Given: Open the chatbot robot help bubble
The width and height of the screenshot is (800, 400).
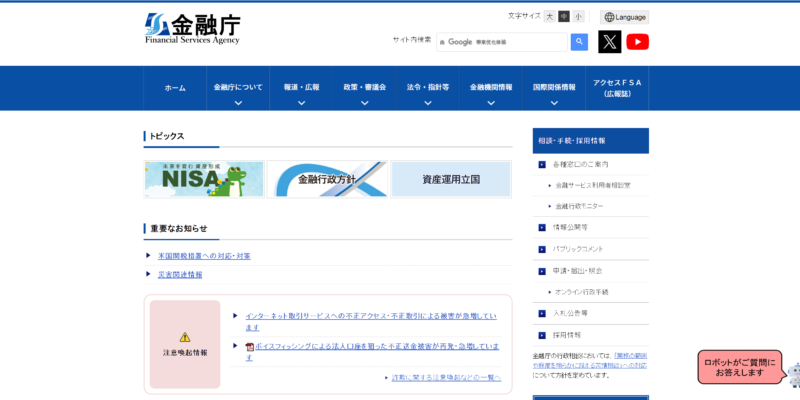Looking at the screenshot, I should (x=740, y=367).
